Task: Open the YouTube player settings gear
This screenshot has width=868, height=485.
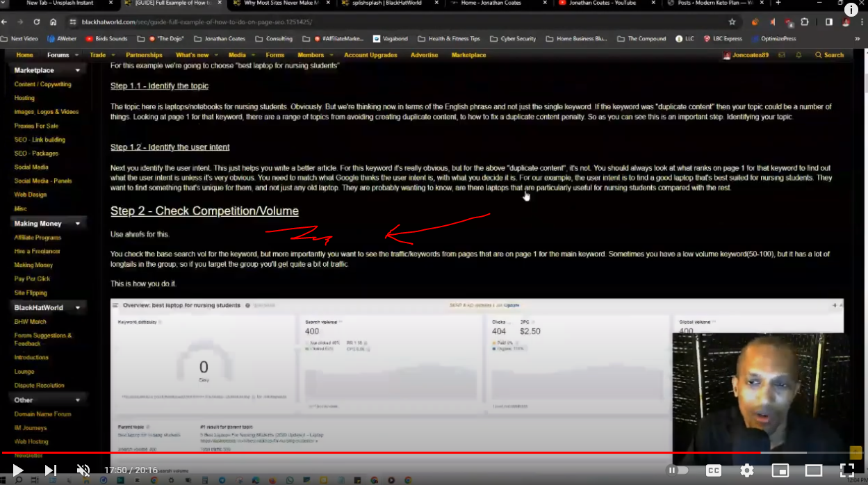Action: 746,470
